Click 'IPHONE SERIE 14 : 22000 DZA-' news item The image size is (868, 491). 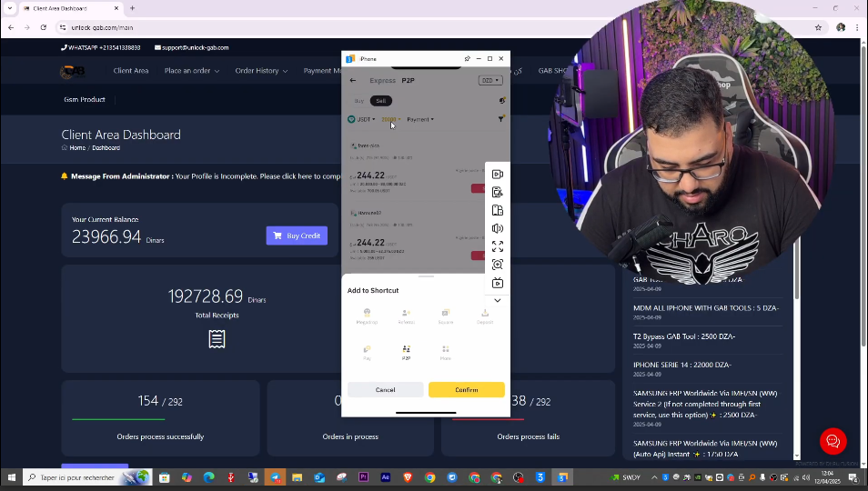682,365
